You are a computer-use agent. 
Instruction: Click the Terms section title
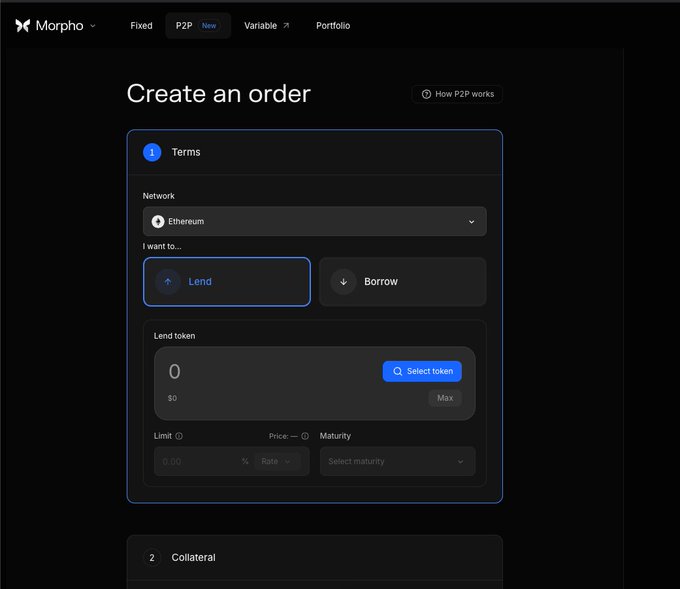point(186,152)
